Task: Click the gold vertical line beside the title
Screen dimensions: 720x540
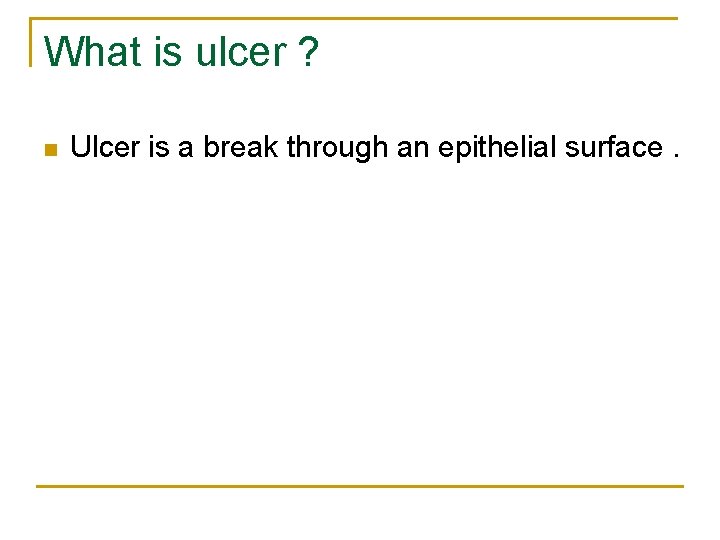Action: click(31, 42)
